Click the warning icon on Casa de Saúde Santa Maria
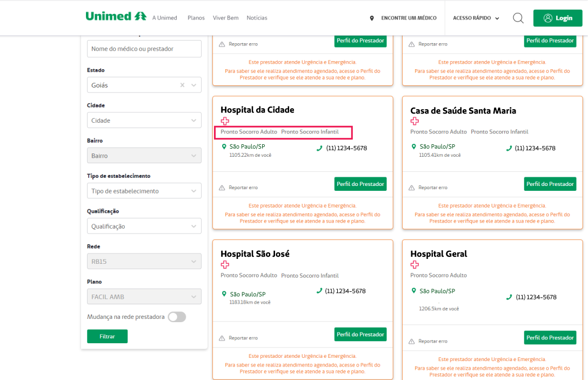The height and width of the screenshot is (380, 588). [412, 188]
